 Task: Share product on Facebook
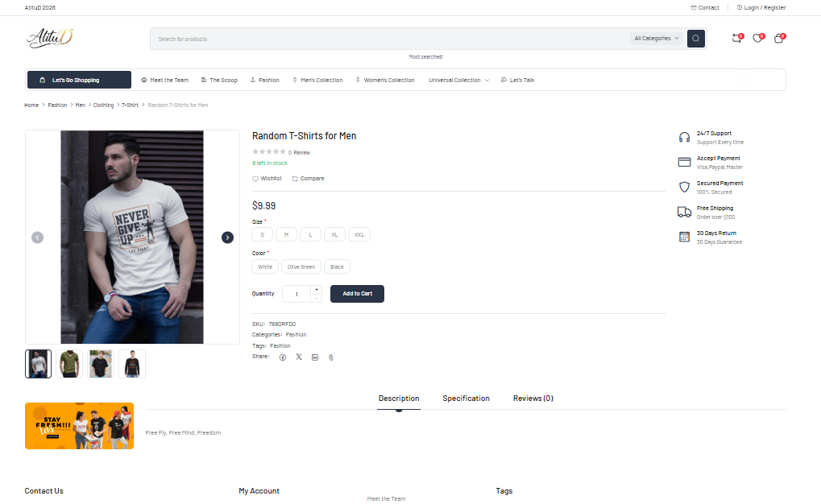pos(283,357)
